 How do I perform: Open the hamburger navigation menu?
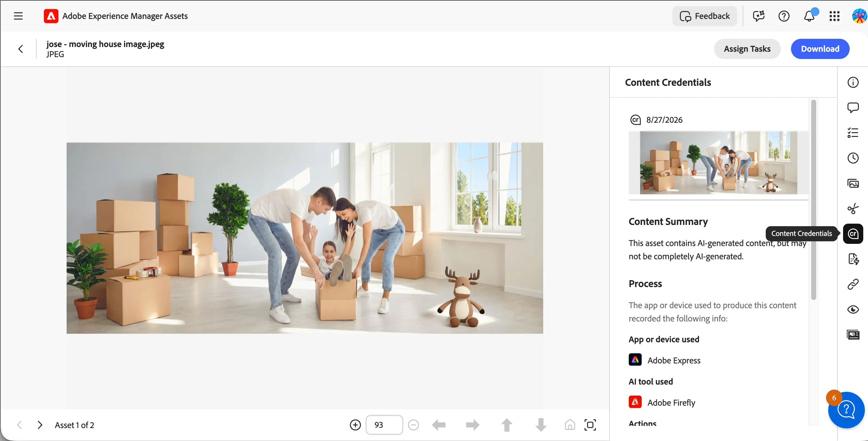click(x=18, y=16)
